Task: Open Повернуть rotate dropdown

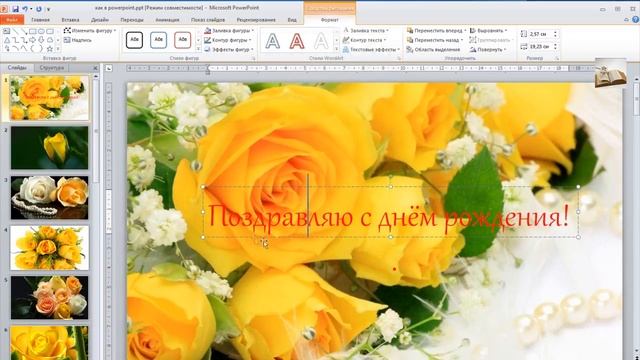Action: (x=488, y=49)
